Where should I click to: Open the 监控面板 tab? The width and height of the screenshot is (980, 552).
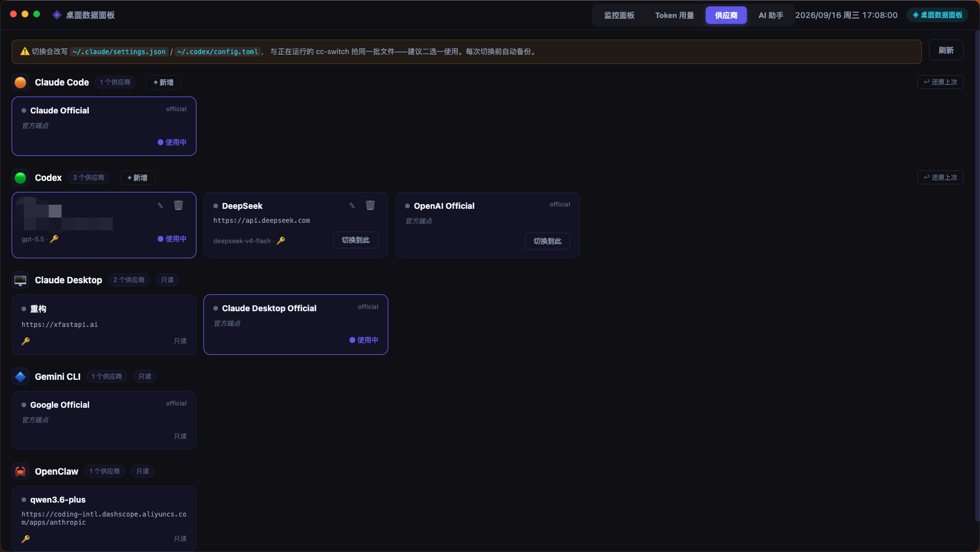pyautogui.click(x=619, y=15)
